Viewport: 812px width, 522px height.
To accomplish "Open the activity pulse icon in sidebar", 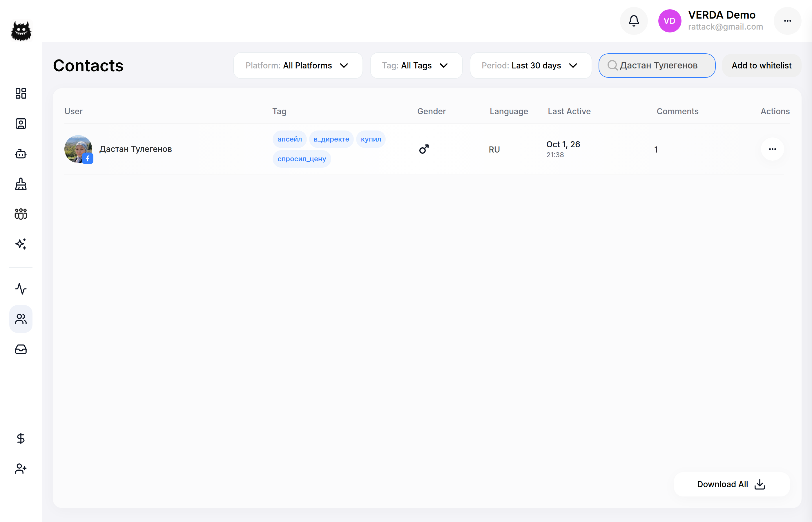I will click(x=21, y=289).
